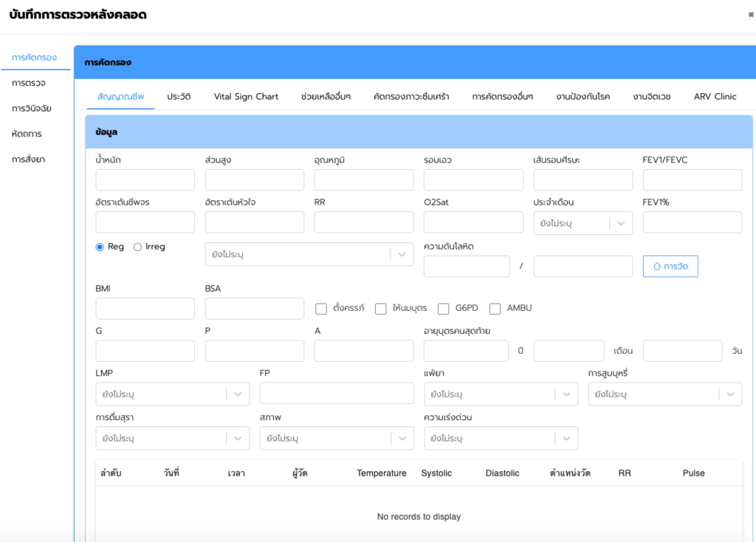Select the Irreg radio button
The image size is (756, 542).
[x=137, y=247]
